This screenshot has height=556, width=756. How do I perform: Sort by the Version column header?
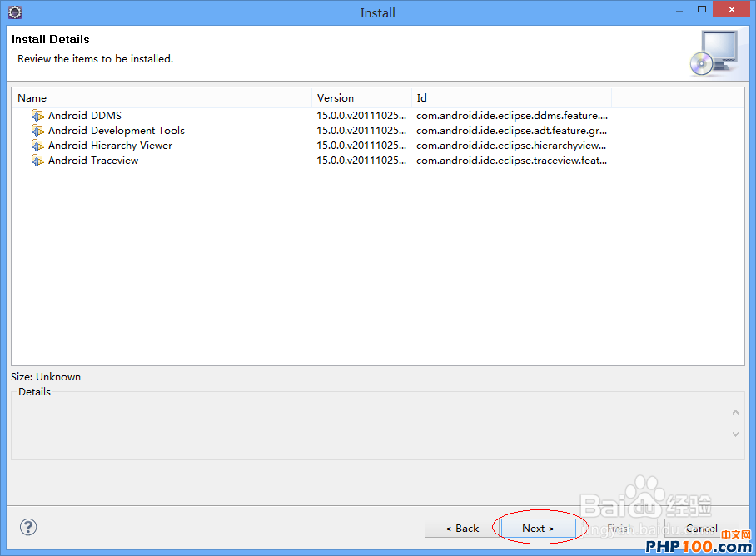click(361, 98)
